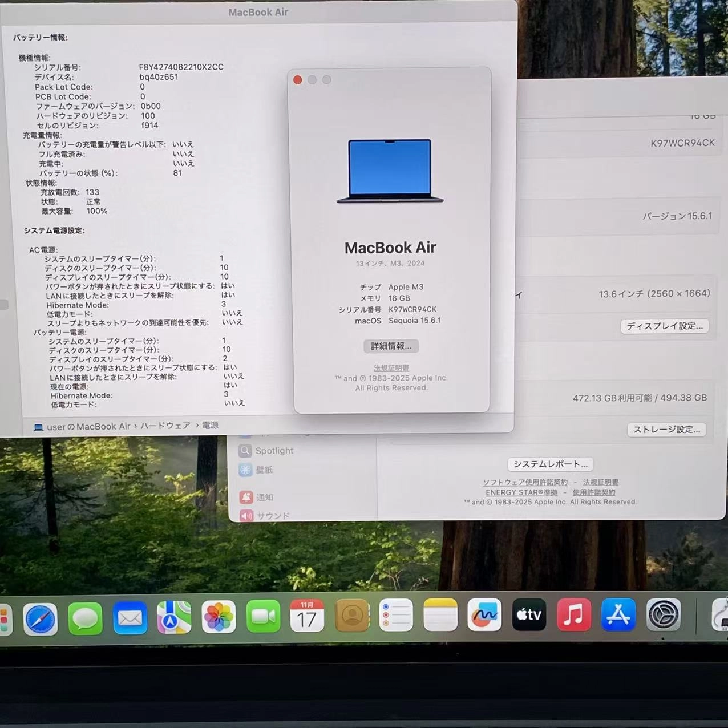
Task: Click the MacBook Air product image
Action: pos(390,170)
